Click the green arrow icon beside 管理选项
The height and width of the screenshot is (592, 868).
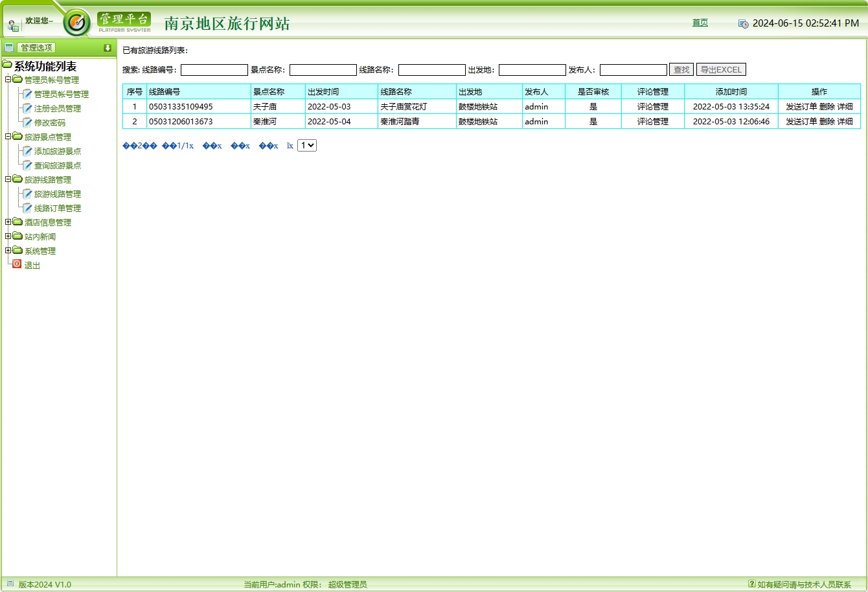(108, 48)
